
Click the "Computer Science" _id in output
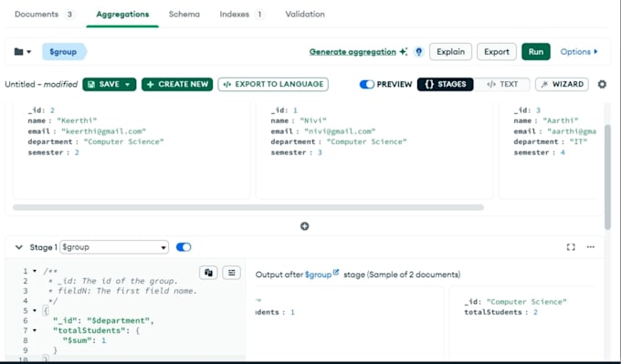(526, 302)
